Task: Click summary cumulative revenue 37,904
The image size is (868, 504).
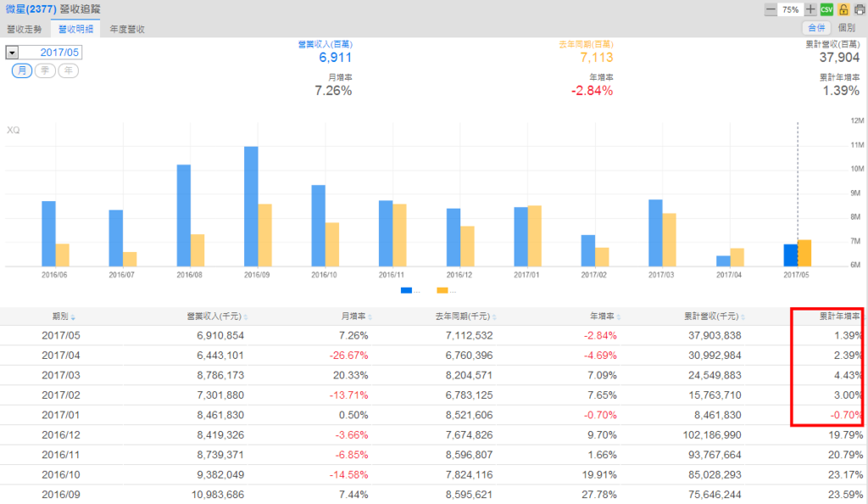Action: (840, 58)
